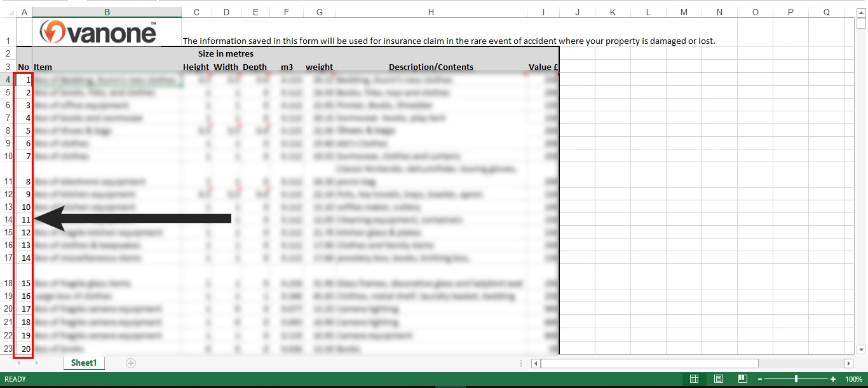Image resolution: width=868 pixels, height=388 pixels.
Task: Click the 100% zoom level button
Action: (x=853, y=379)
